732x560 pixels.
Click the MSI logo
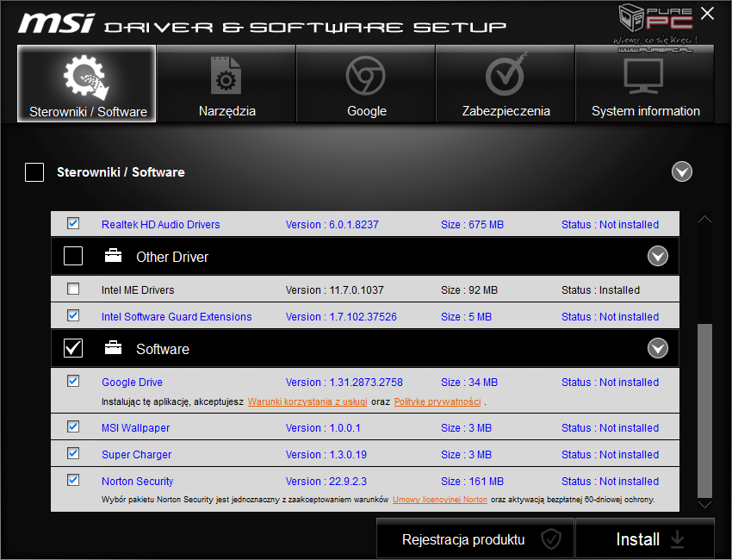[56, 23]
